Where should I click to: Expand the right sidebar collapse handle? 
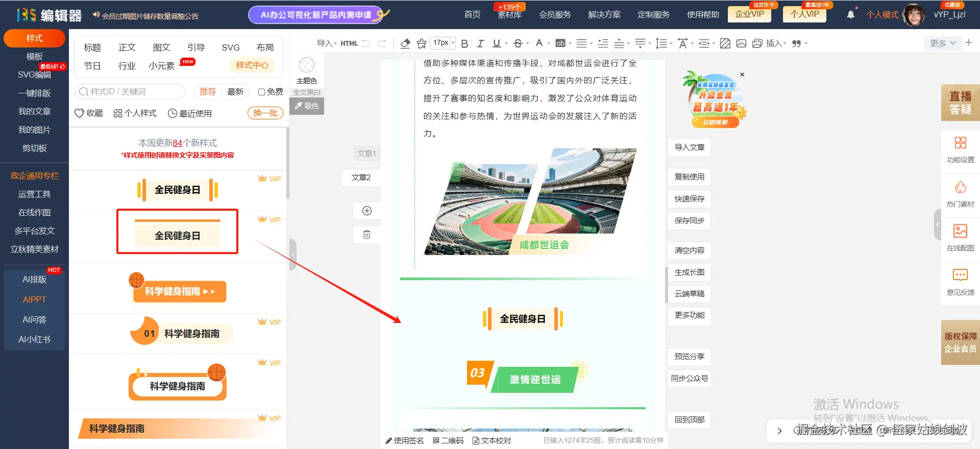938,224
